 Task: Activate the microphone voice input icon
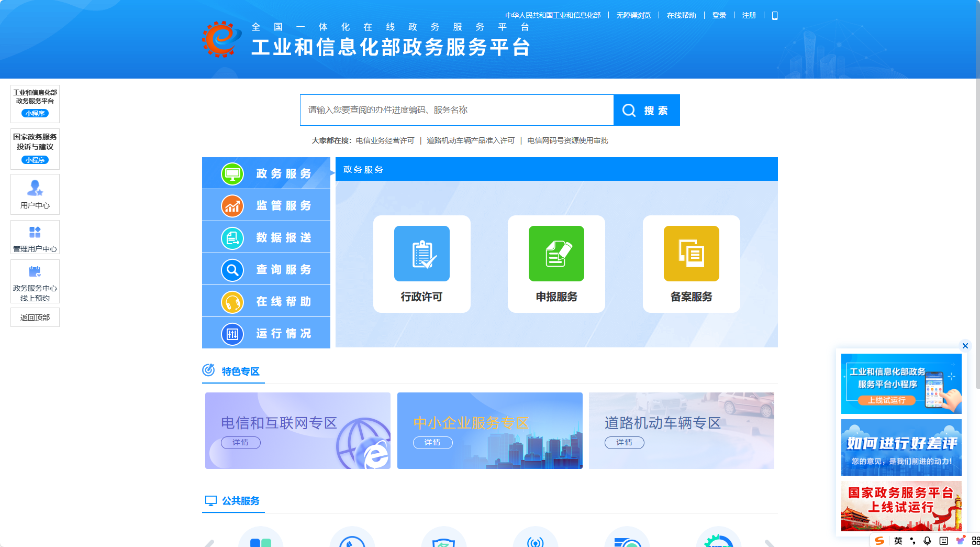click(x=927, y=541)
